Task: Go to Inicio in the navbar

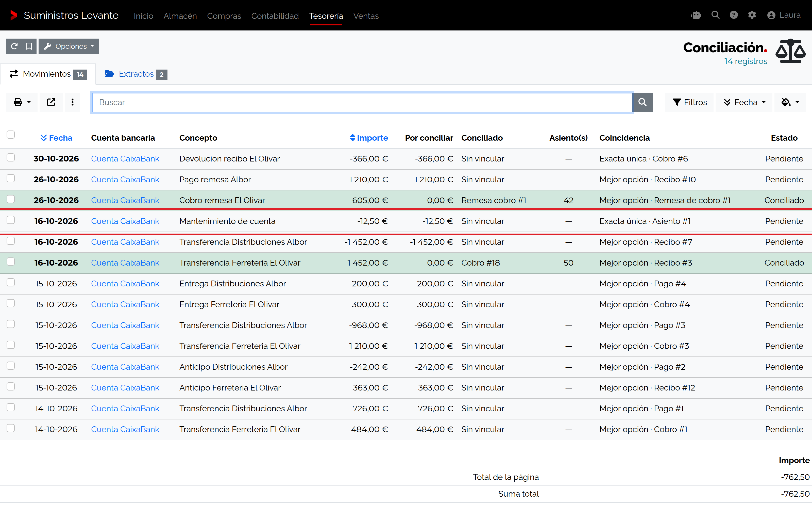Action: point(143,16)
